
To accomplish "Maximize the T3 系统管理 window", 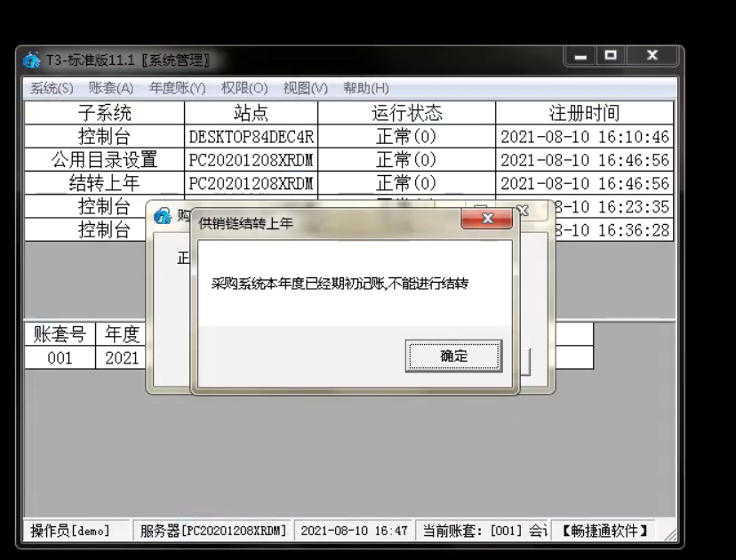I will (611, 56).
